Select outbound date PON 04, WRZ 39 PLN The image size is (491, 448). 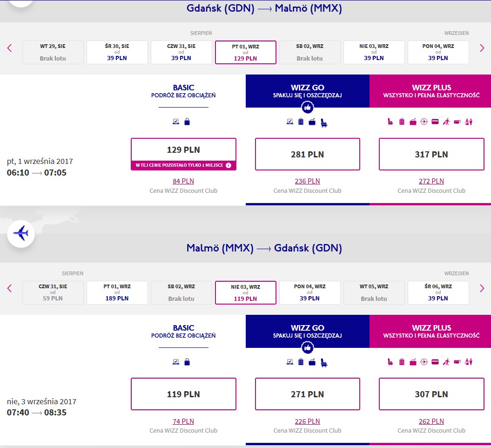click(438, 52)
